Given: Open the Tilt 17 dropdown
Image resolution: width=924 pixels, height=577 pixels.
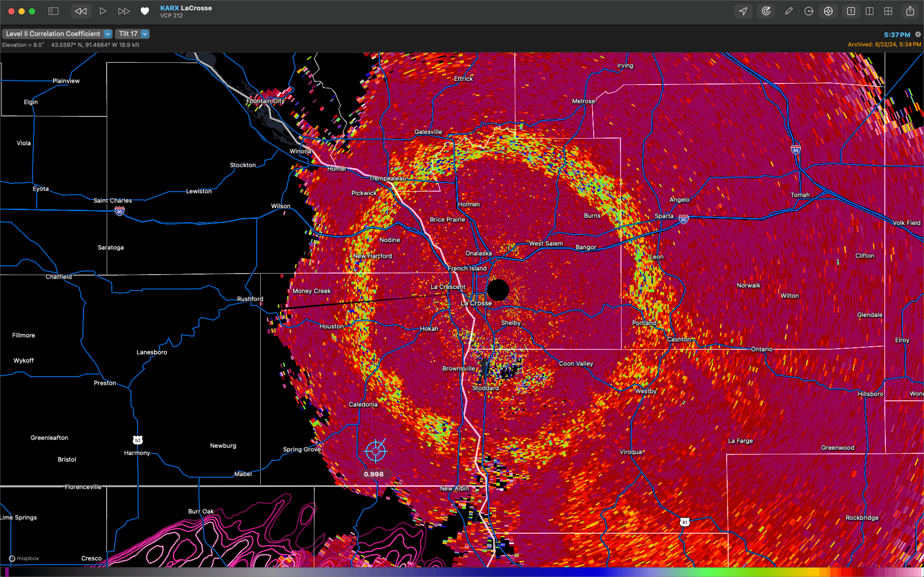Looking at the screenshot, I should tap(132, 33).
